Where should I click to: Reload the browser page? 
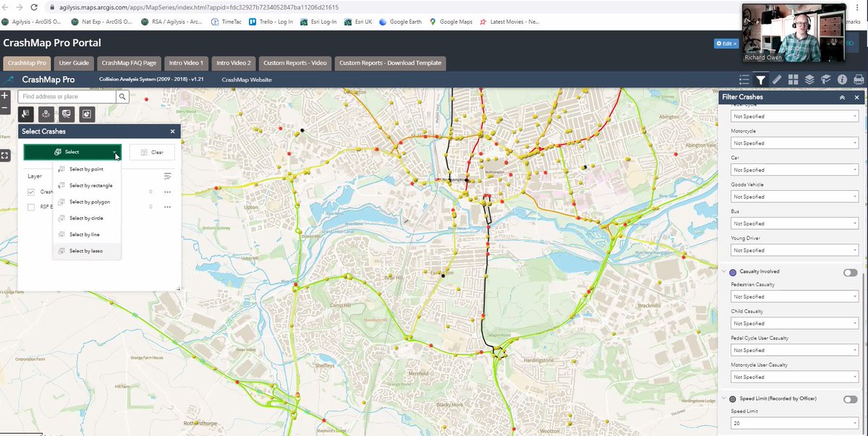(33, 7)
